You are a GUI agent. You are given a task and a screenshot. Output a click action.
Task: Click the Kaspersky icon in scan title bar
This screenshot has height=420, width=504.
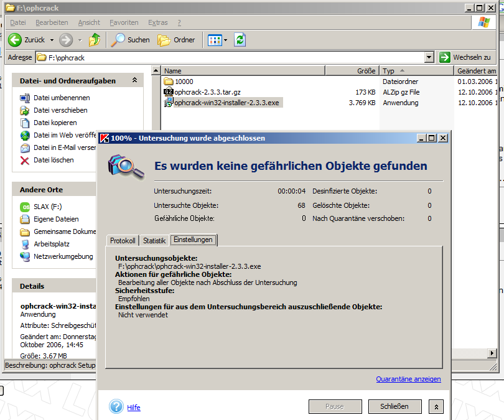(x=105, y=138)
